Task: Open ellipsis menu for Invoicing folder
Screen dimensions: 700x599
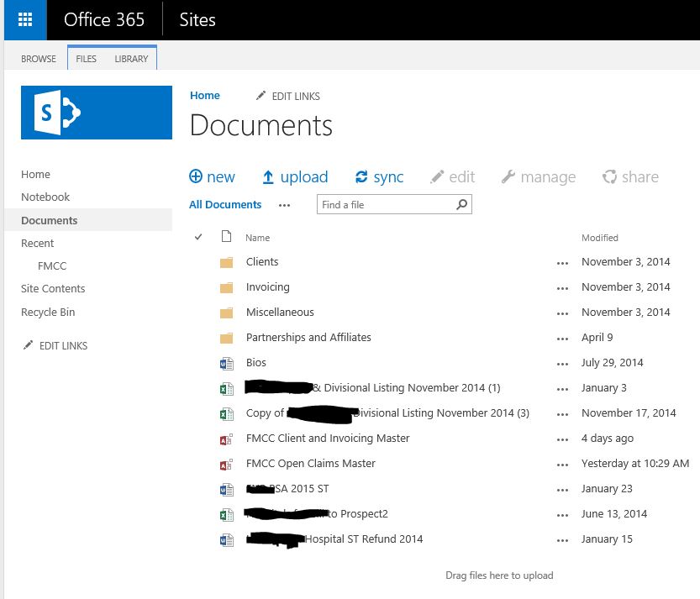Action: pyautogui.click(x=562, y=287)
